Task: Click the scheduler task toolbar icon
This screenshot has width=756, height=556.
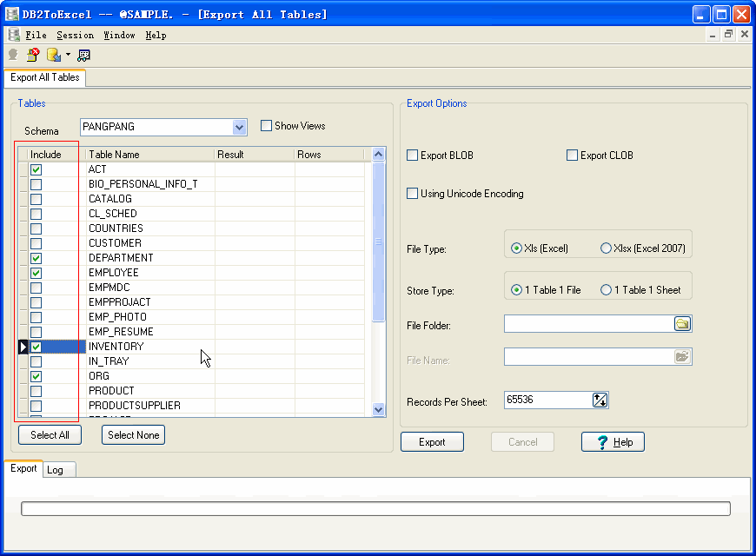Action: tap(83, 56)
